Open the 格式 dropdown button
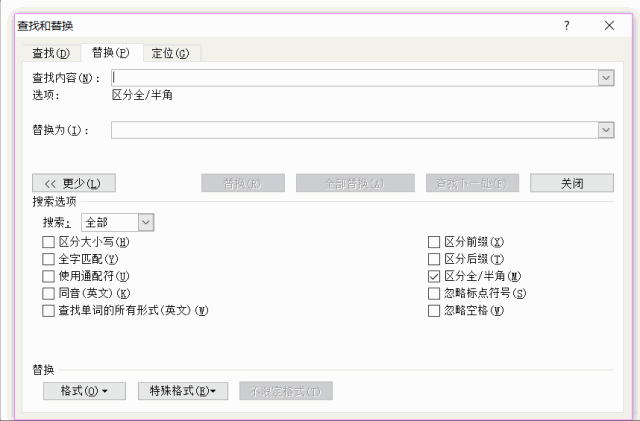This screenshot has height=421, width=640. click(x=76, y=390)
